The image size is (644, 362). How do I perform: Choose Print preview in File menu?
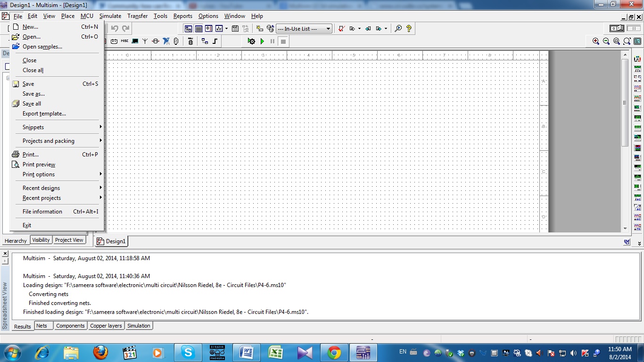(57, 165)
